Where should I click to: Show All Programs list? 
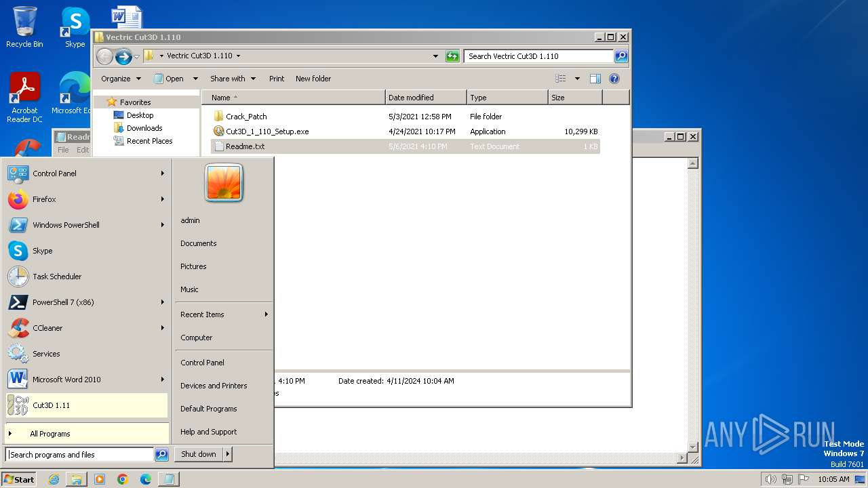click(87, 434)
